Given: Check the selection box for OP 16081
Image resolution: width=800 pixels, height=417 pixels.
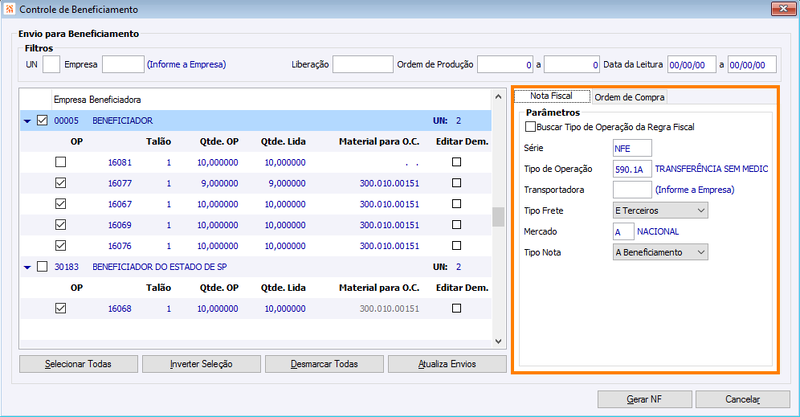Looking at the screenshot, I should click(61, 162).
